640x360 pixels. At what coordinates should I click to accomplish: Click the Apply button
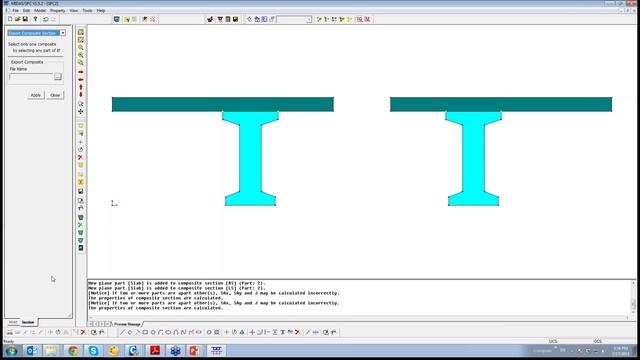36,95
